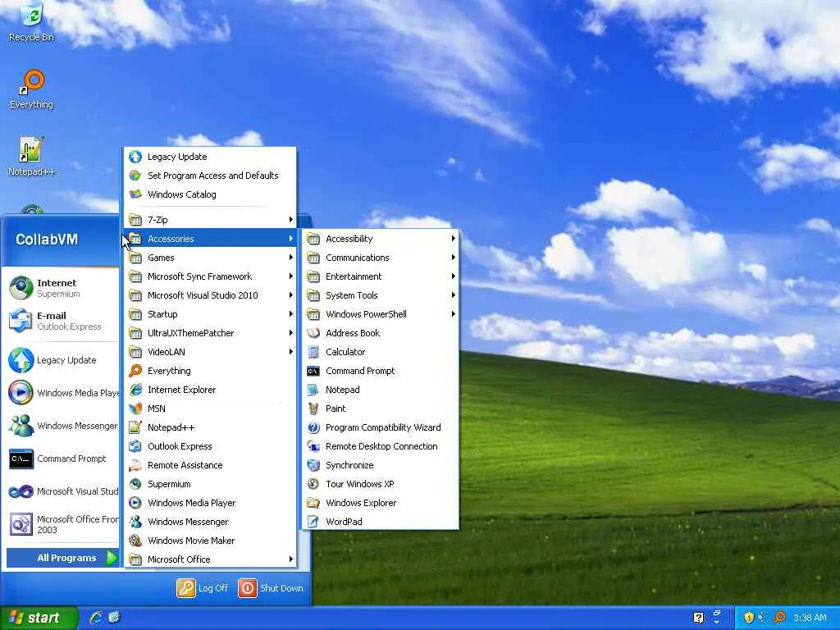Open the Windows PowerShell folder entry
The height and width of the screenshot is (630, 840).
tap(381, 314)
